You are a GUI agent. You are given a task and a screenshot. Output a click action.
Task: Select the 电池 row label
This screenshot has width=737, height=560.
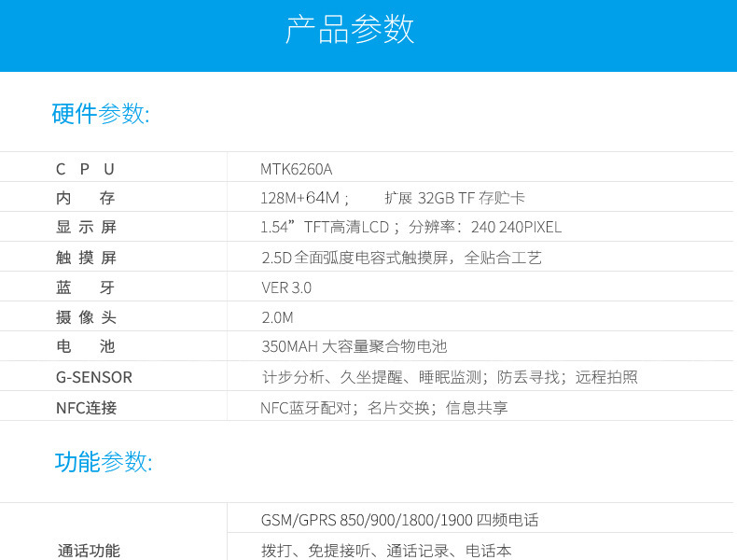[85, 346]
